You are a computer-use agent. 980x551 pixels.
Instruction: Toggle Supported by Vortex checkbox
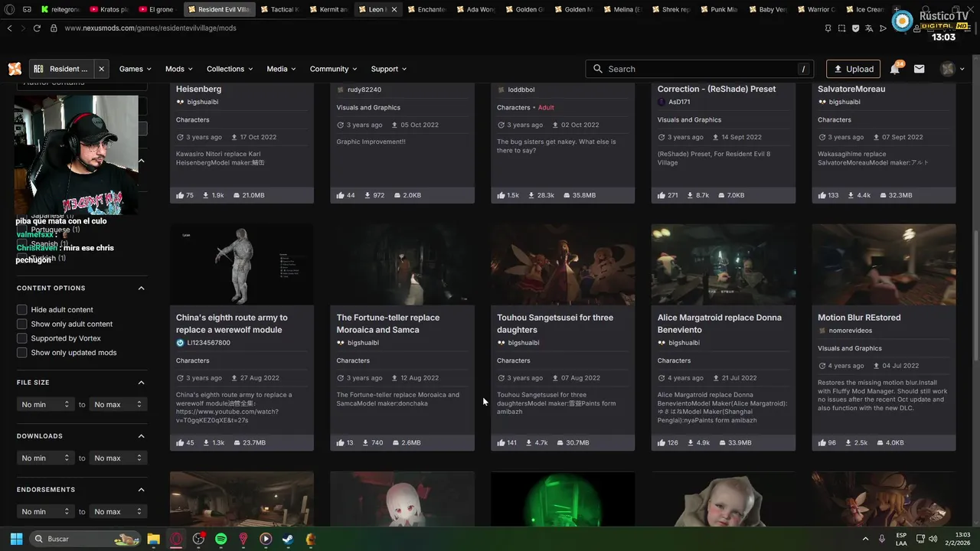tap(22, 338)
